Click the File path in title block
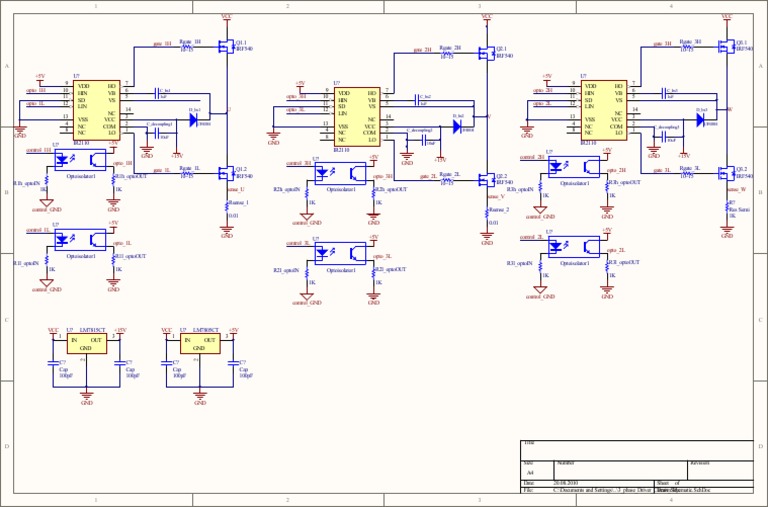This screenshot has height=507, width=768. pyautogui.click(x=632, y=490)
